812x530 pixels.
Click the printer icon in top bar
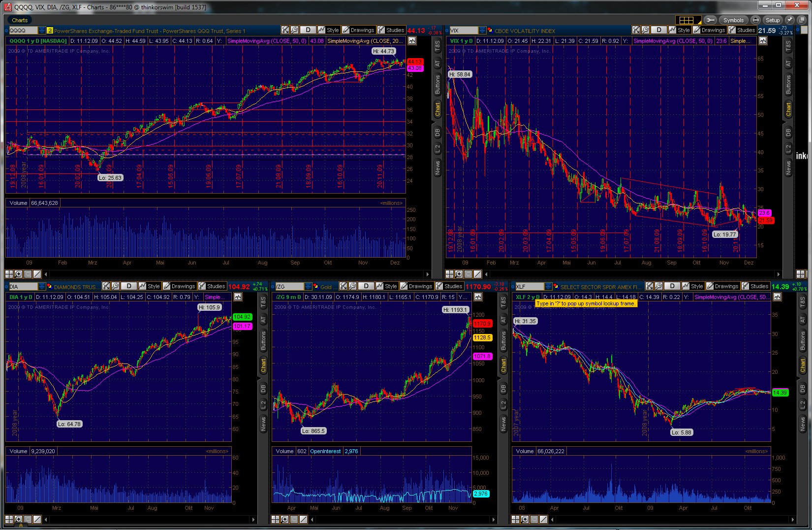pyautogui.click(x=755, y=20)
